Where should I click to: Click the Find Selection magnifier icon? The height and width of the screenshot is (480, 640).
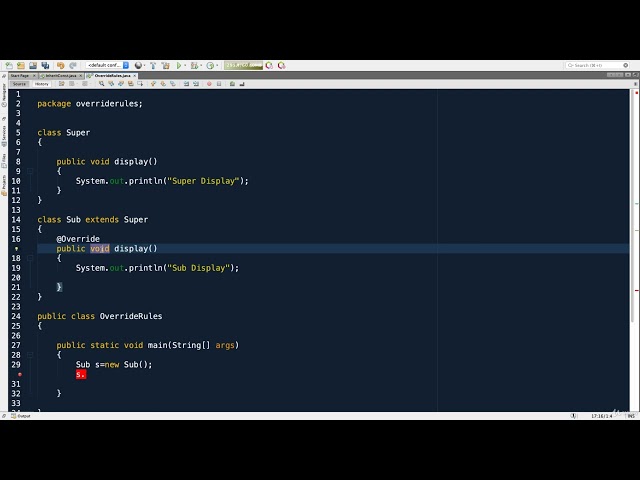[x=101, y=84]
